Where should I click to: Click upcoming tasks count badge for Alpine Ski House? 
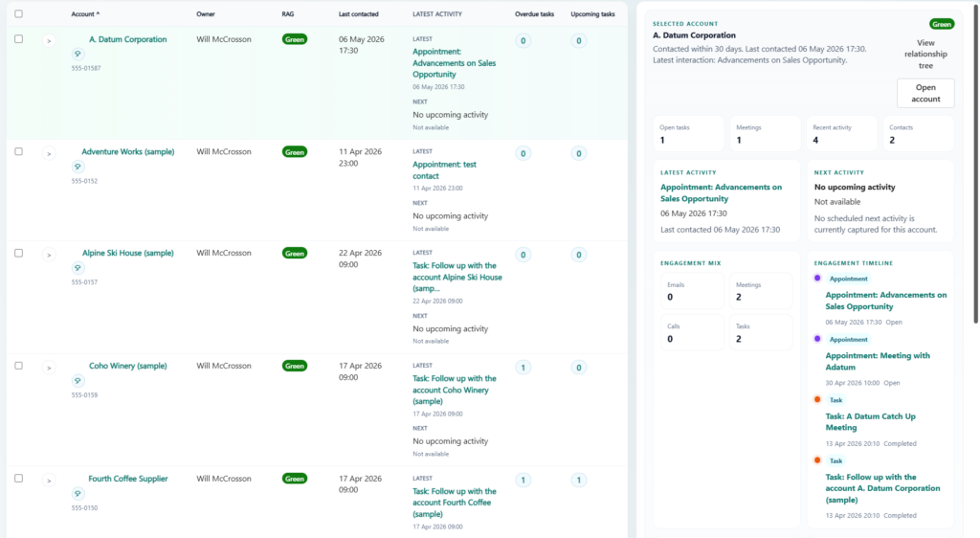point(579,255)
